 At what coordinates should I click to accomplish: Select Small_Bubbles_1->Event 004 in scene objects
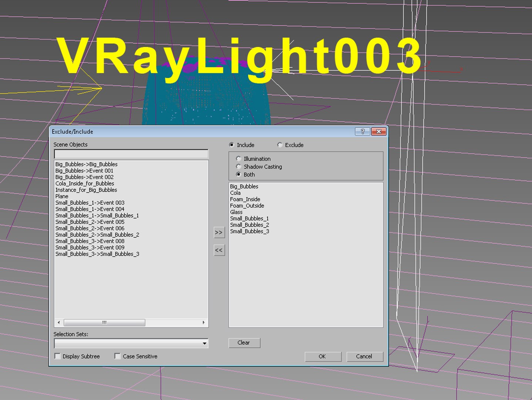(90, 209)
